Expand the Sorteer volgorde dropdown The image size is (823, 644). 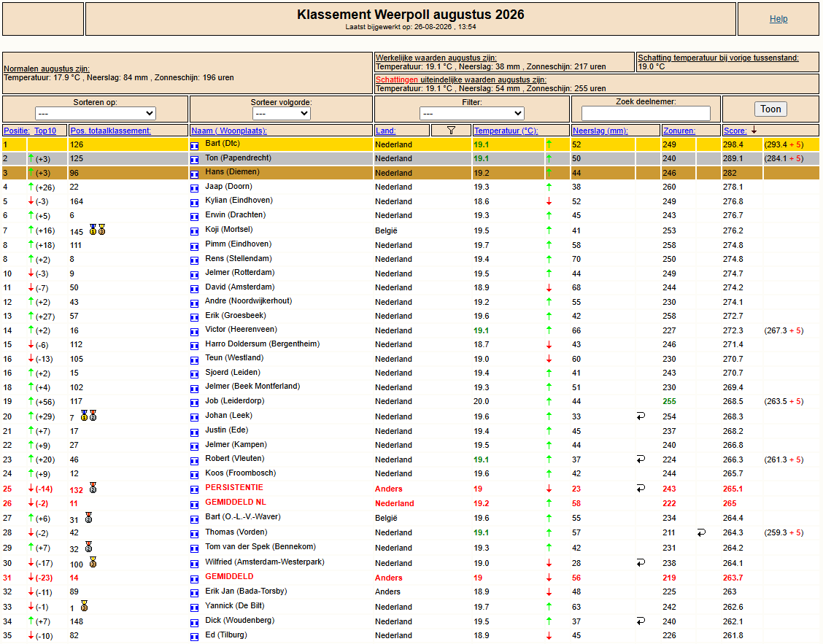(x=282, y=113)
